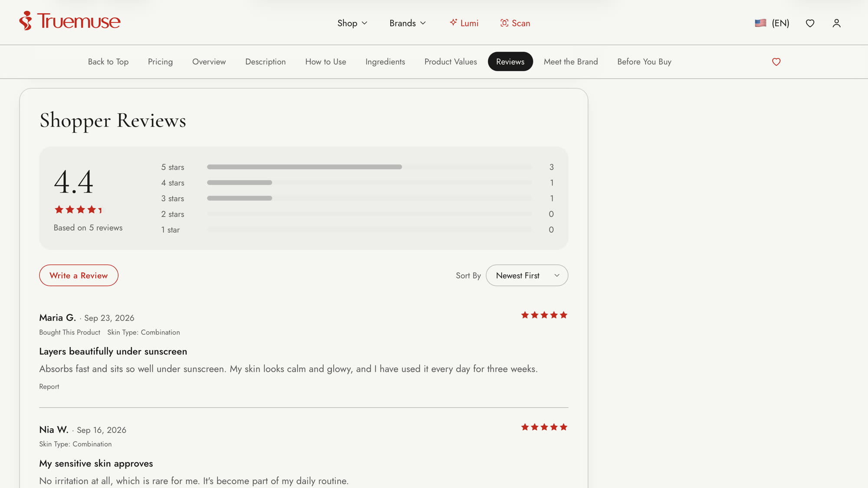Click the date Sep 16, 2026
Screen dimensions: 868x488
102,430
